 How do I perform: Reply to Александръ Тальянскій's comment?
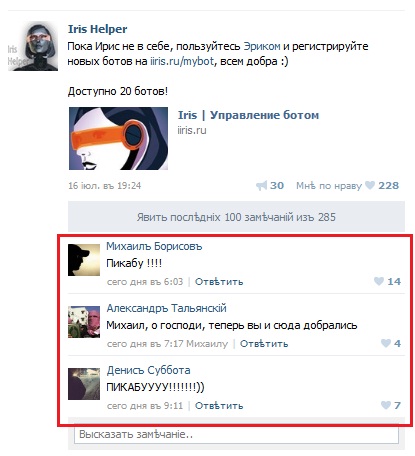[x=264, y=344]
